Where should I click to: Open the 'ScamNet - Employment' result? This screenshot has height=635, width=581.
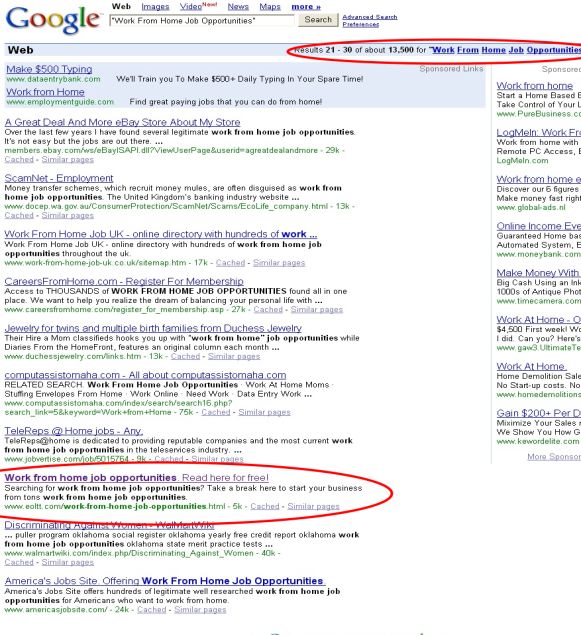[59, 178]
